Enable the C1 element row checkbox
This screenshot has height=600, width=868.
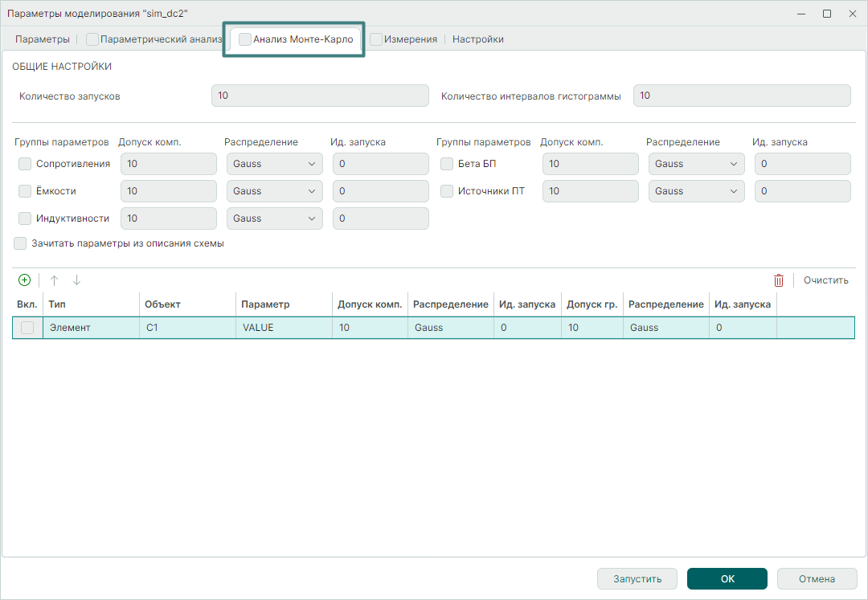27,328
